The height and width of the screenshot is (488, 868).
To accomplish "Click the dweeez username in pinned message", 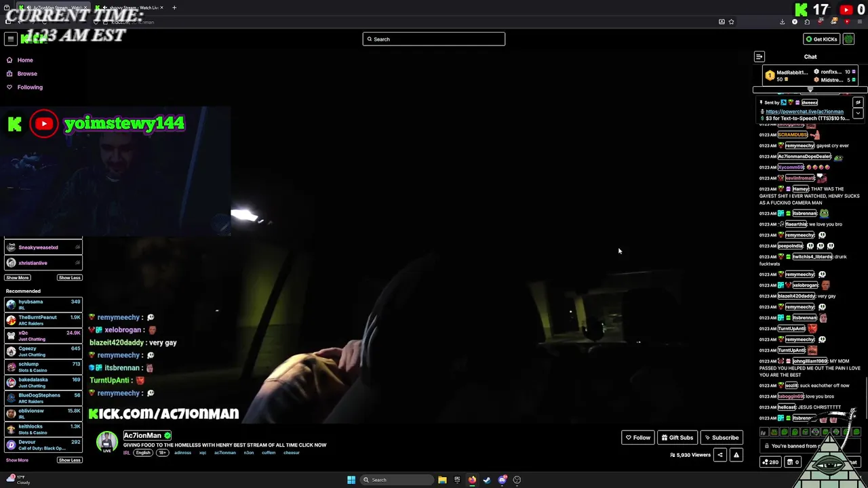I will point(809,102).
